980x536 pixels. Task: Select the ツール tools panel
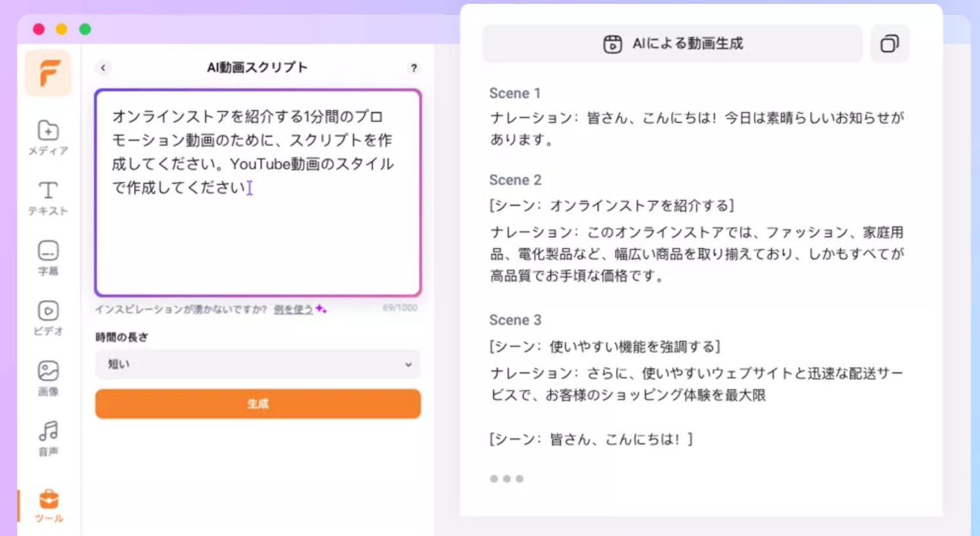(49, 506)
